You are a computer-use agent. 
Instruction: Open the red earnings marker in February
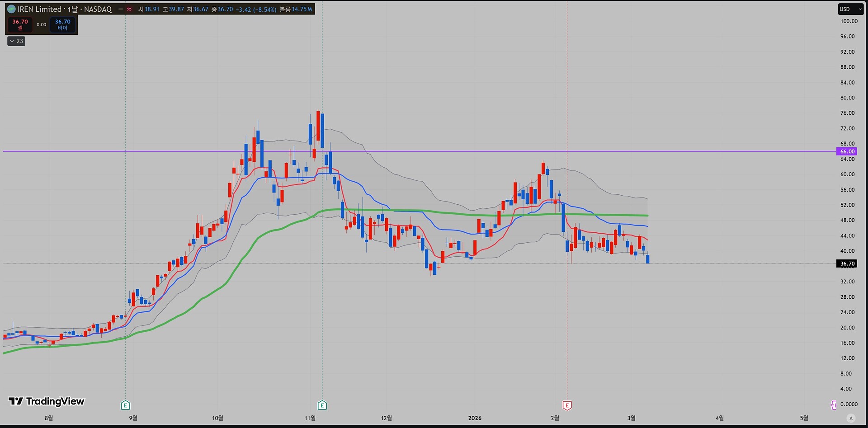coord(567,405)
